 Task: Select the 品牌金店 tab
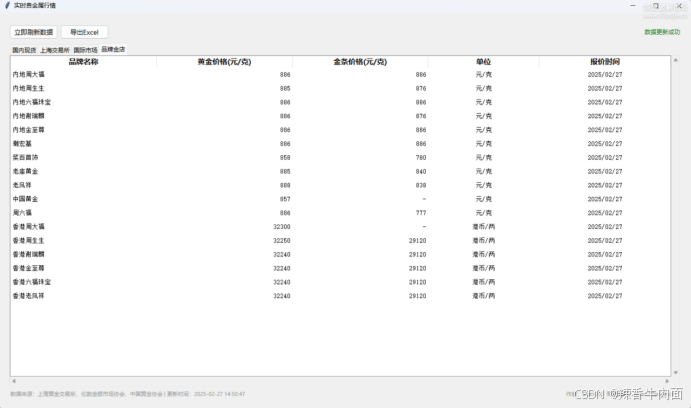pos(113,49)
